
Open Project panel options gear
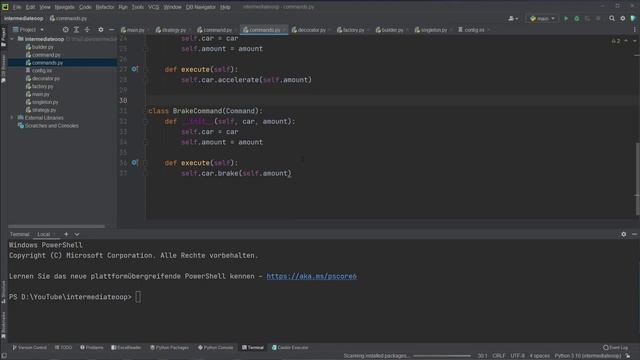(100, 30)
